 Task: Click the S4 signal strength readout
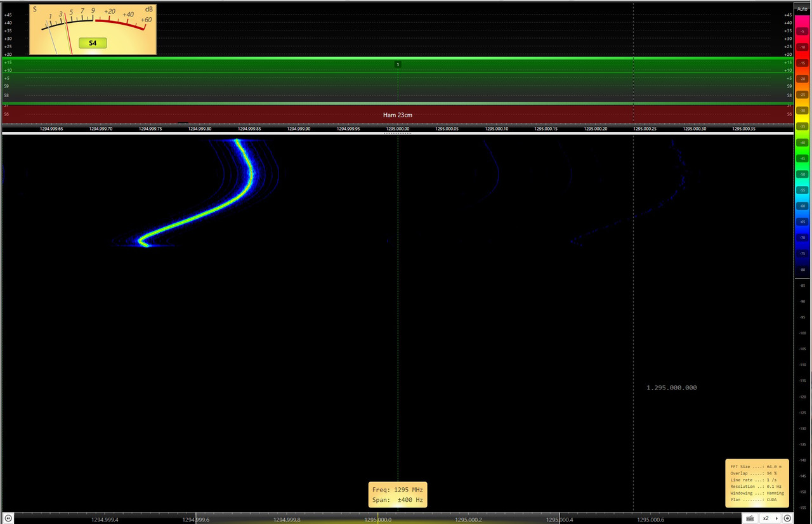[93, 43]
